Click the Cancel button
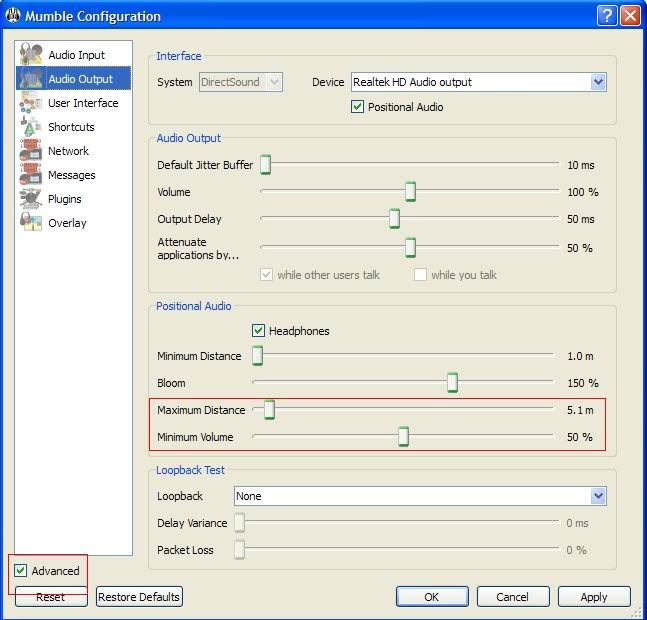The image size is (647, 620). (x=513, y=596)
